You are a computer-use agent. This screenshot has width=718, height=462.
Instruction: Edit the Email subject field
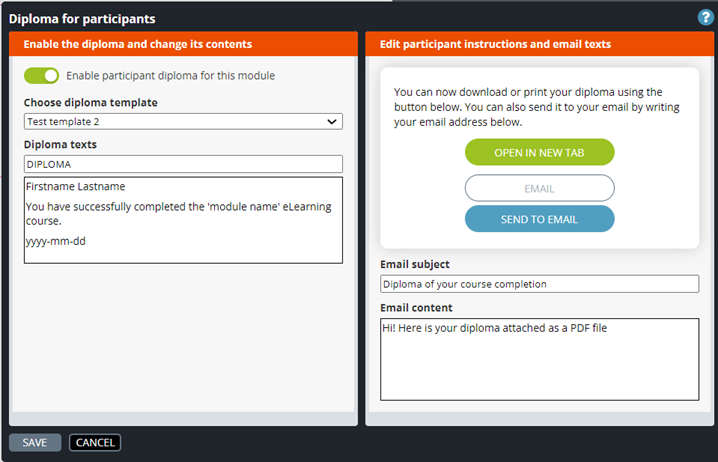click(x=539, y=284)
